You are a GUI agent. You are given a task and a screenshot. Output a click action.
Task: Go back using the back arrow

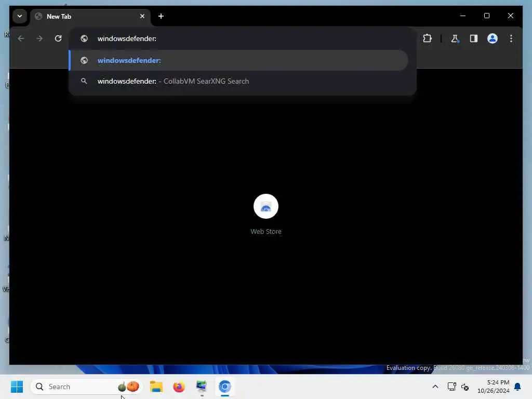click(21, 38)
